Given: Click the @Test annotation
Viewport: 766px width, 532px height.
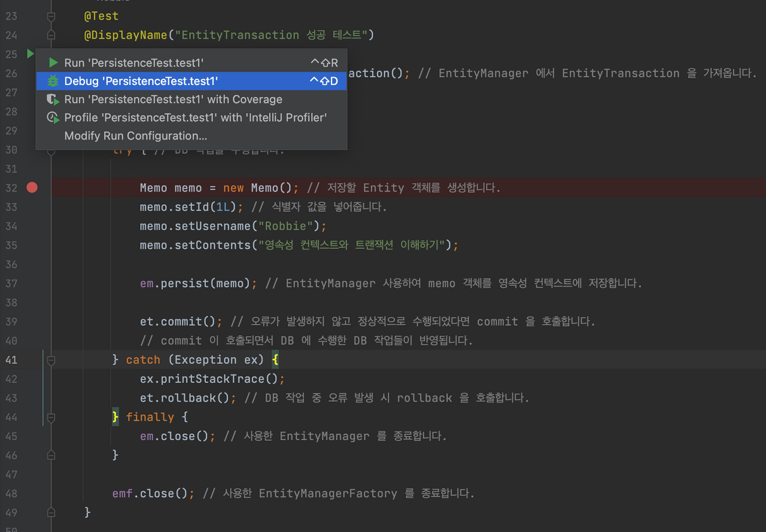Looking at the screenshot, I should click(101, 16).
